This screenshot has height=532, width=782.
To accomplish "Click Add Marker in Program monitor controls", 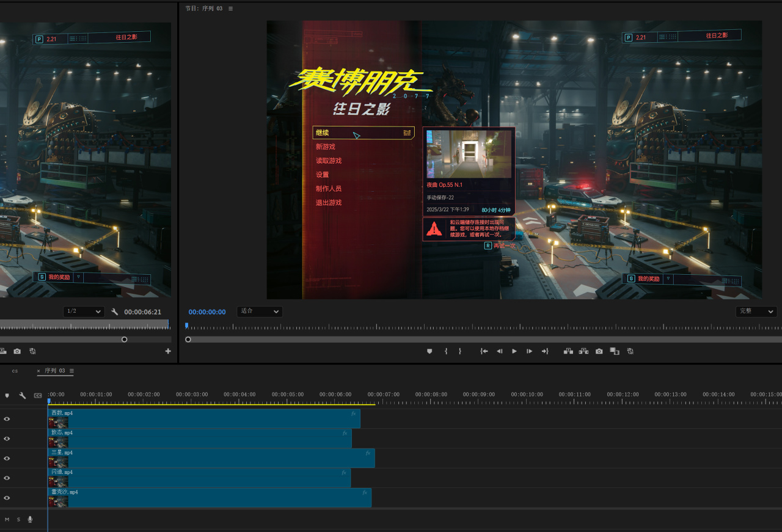I will (x=429, y=351).
